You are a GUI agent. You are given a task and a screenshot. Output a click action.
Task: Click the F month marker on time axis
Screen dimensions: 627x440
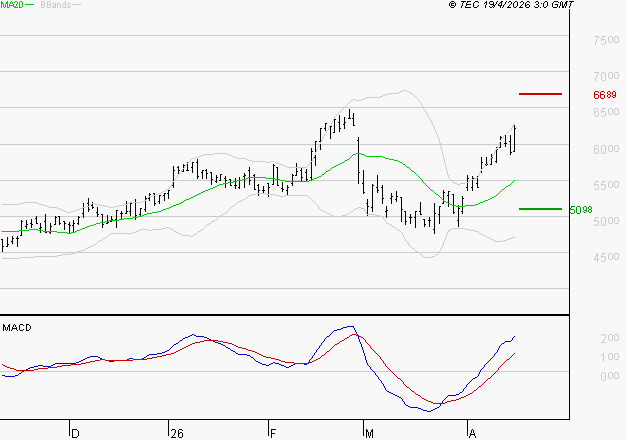click(x=273, y=433)
